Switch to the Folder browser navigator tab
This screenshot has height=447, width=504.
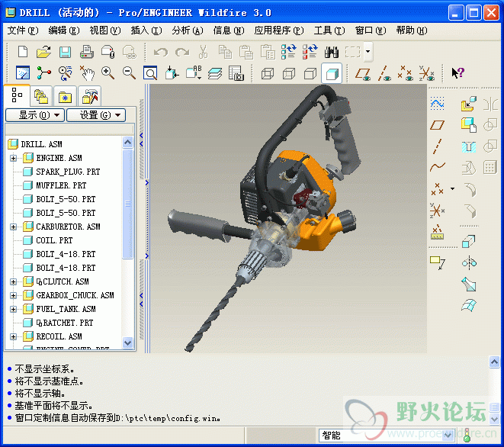(x=41, y=96)
